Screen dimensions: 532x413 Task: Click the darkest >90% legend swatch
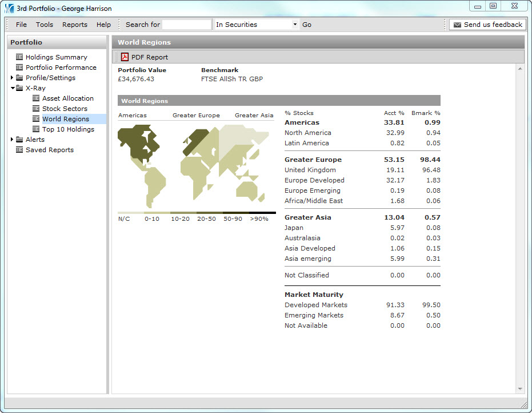[x=262, y=213]
